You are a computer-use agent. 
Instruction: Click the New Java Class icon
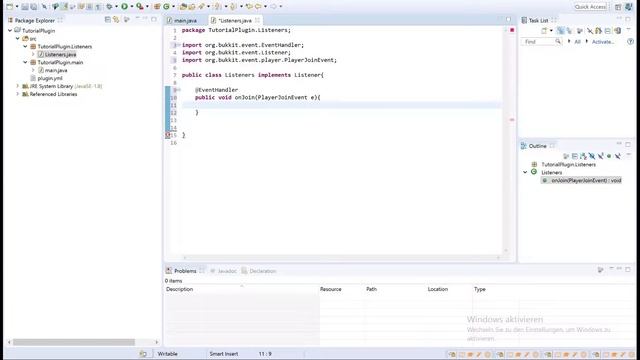166,7
